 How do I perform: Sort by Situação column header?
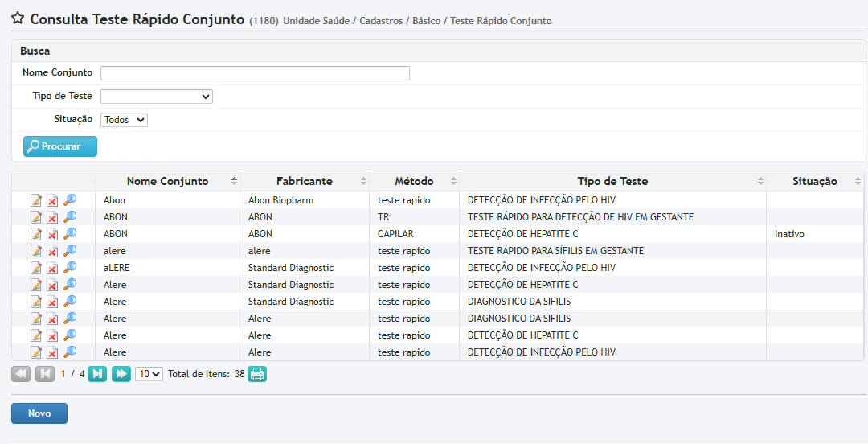tap(814, 181)
